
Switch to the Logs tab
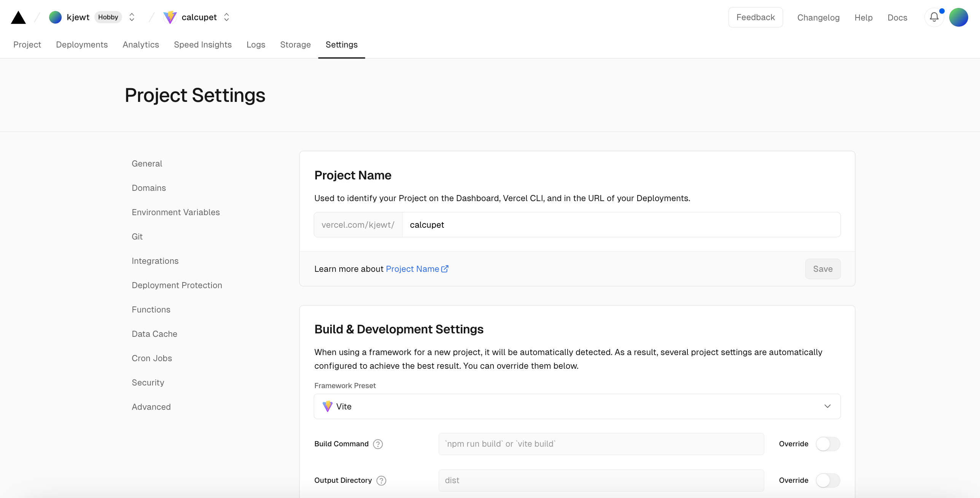tap(256, 44)
